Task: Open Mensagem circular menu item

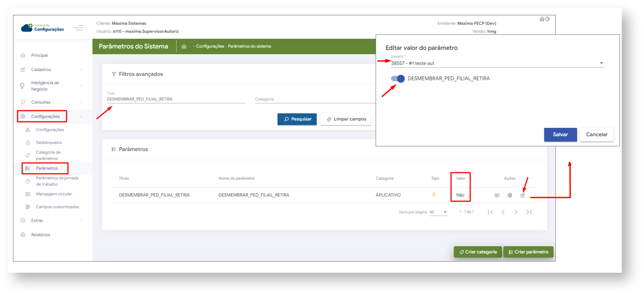Action: click(54, 194)
